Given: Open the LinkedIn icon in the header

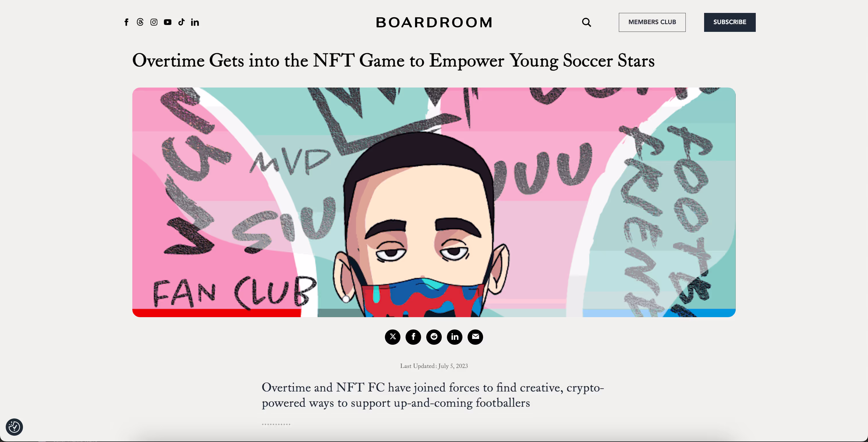Looking at the screenshot, I should [x=195, y=22].
